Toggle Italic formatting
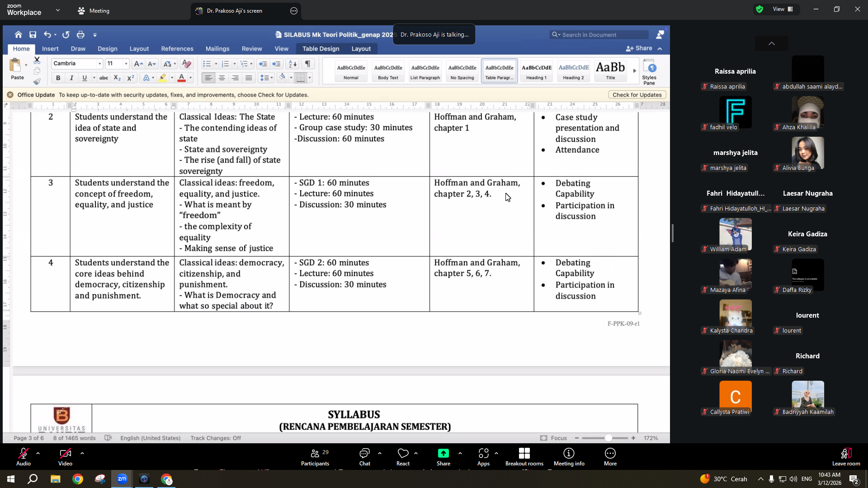Image resolution: width=868 pixels, height=488 pixels. pyautogui.click(x=71, y=78)
